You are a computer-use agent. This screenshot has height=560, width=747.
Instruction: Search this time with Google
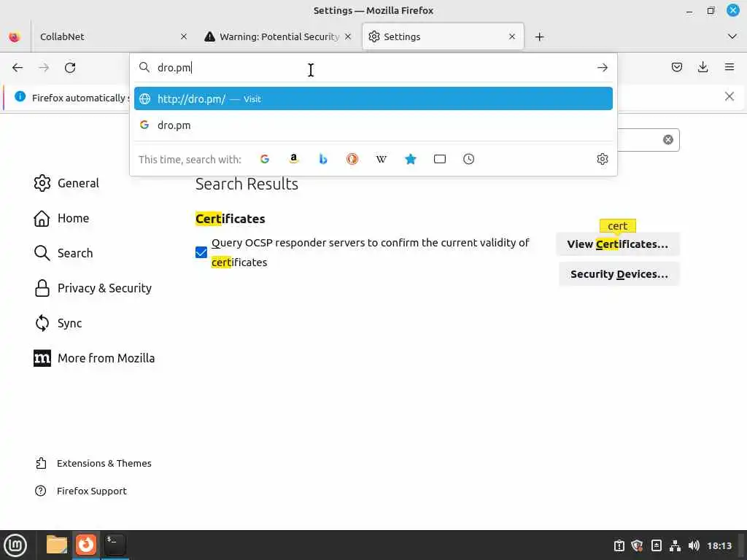[265, 159]
